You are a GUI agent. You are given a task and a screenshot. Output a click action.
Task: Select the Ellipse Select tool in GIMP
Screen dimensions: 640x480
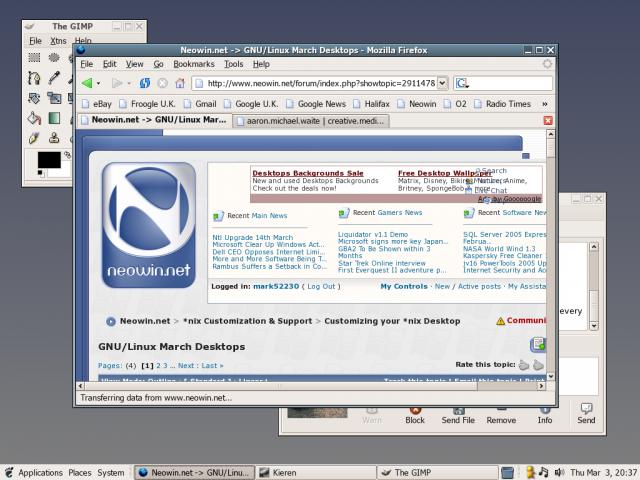click(x=54, y=58)
